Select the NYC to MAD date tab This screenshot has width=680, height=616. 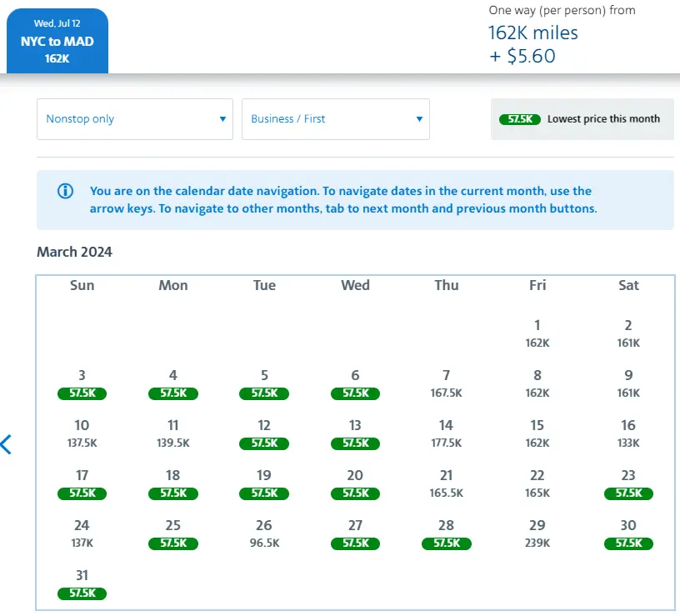pyautogui.click(x=57, y=42)
